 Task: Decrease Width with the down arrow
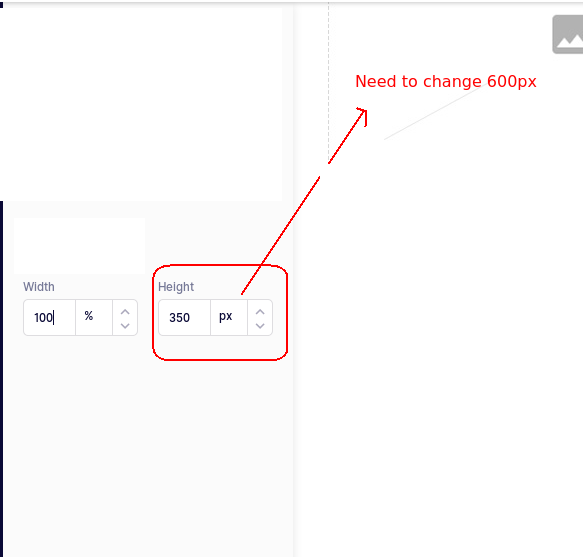pos(125,326)
